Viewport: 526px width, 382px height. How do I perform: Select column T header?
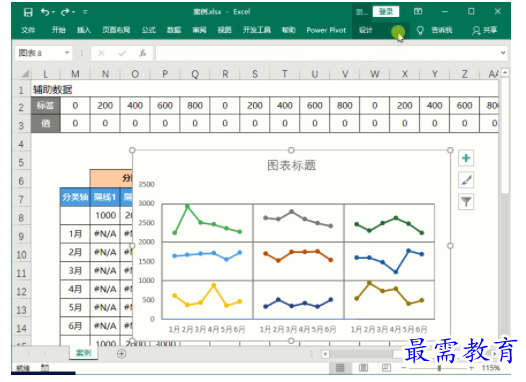tap(284, 74)
